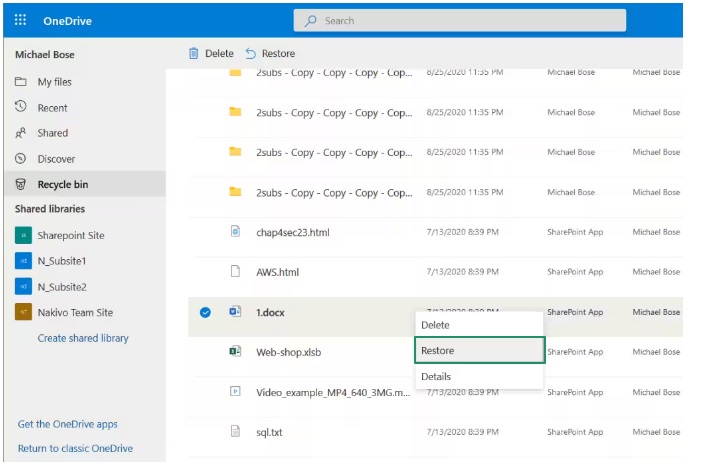The image size is (702, 467).
Task: Click the Restore toolbar button
Action: (x=270, y=53)
